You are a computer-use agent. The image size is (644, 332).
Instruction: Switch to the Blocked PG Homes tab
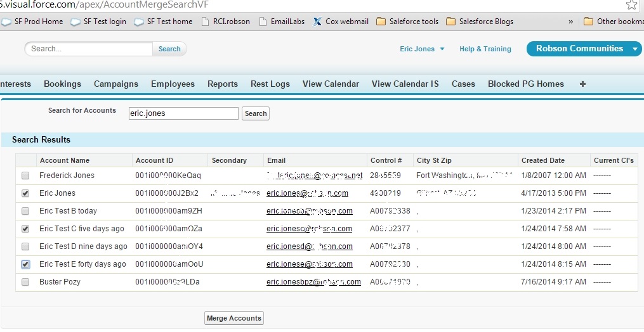tap(525, 84)
